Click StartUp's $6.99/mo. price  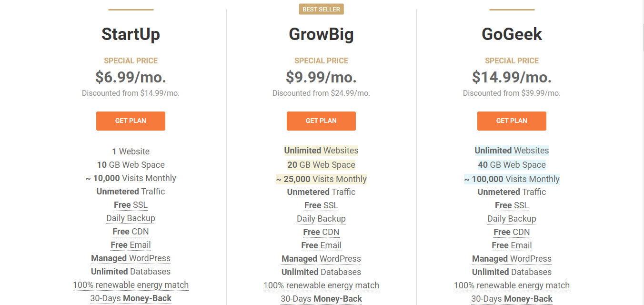point(131,77)
